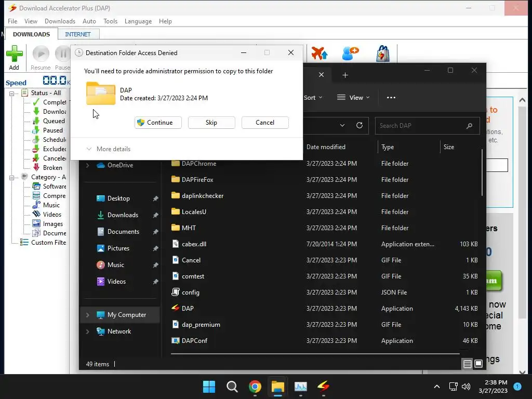The width and height of the screenshot is (532, 399).
Task: Open the Tools menu
Action: 110,21
